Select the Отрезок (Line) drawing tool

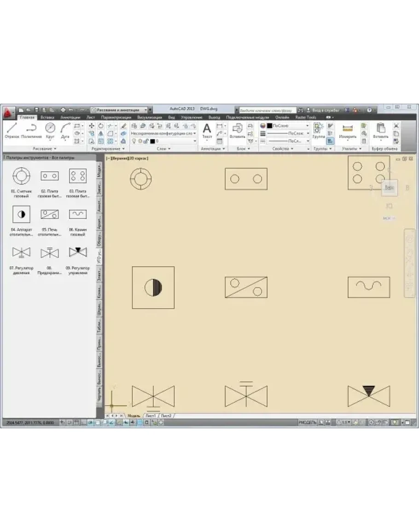tap(12, 129)
